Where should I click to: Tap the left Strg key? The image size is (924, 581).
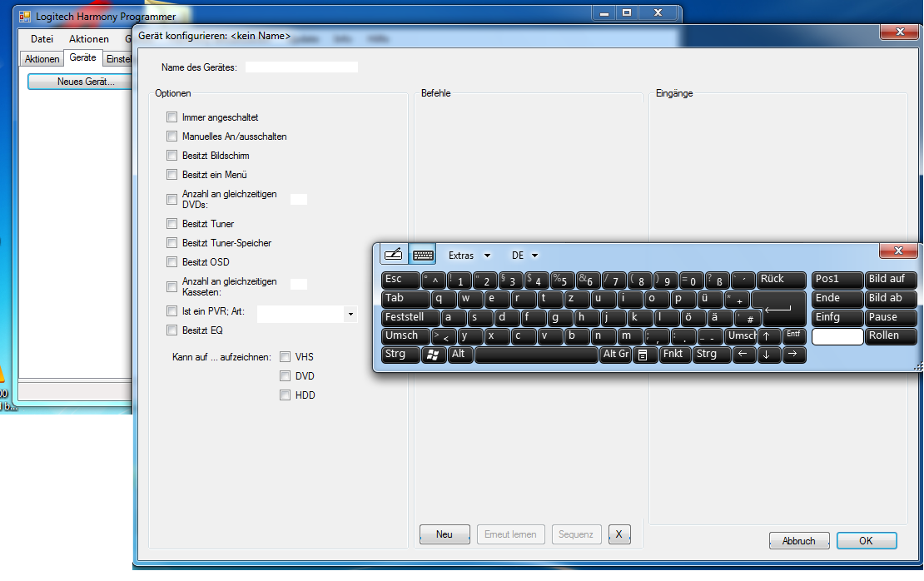[400, 354]
